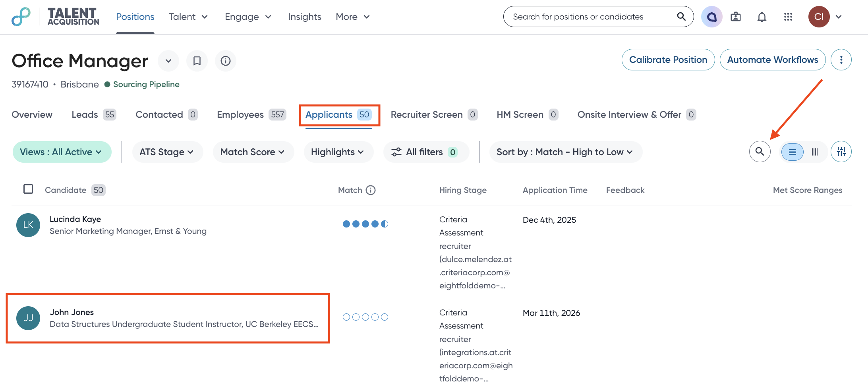
Task: Switch to column board view
Action: [815, 152]
